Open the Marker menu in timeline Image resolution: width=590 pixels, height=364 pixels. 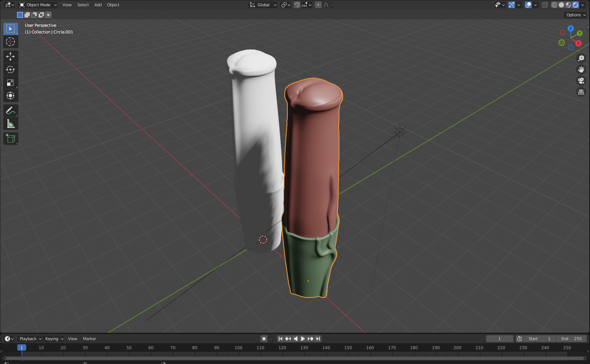[x=89, y=339]
